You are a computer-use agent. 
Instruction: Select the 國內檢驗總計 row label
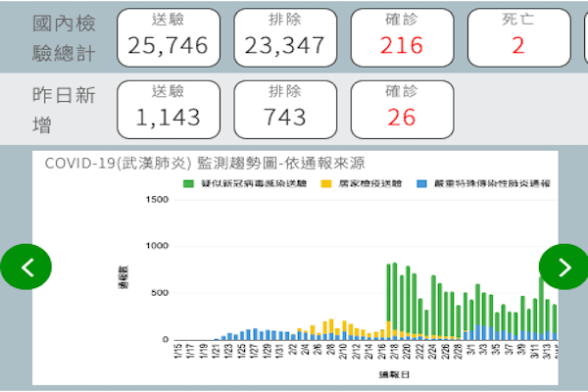66,37
